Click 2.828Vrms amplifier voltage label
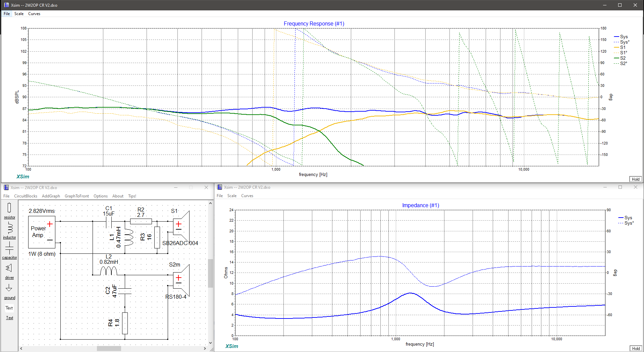 pos(42,211)
